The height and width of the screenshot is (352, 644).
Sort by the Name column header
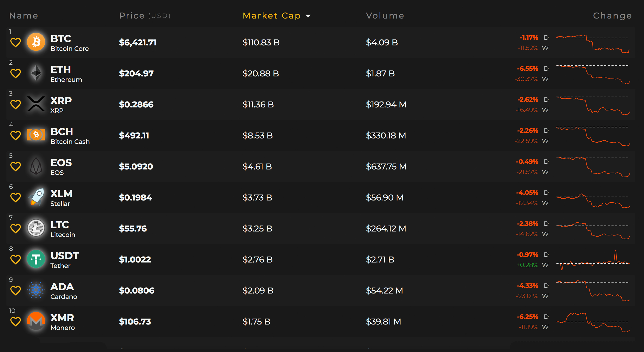coord(24,16)
